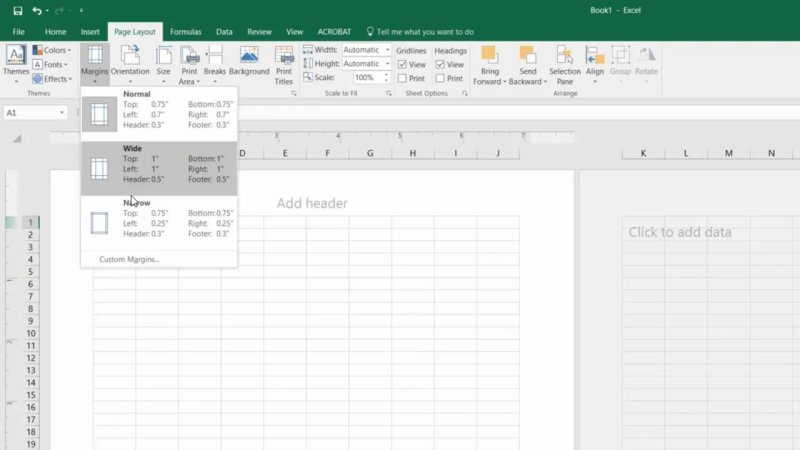Click the Name Box showing A1

31,113
